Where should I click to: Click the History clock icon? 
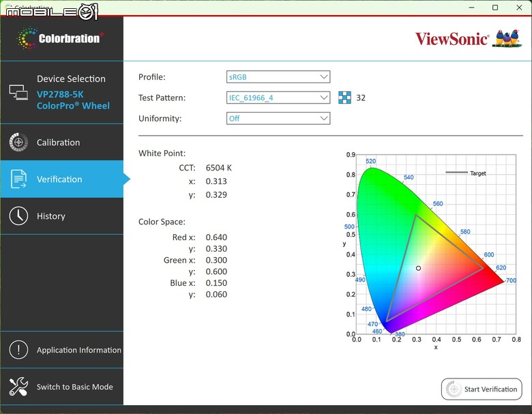[x=18, y=216]
